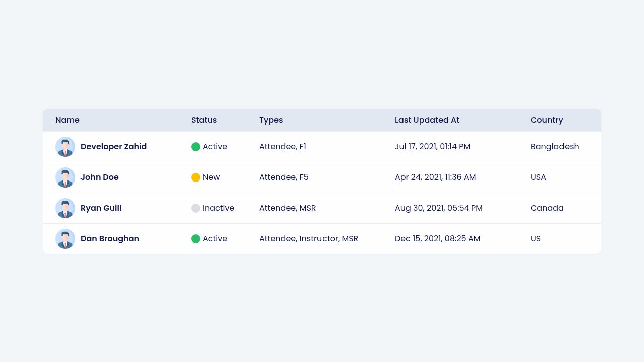
Task: Click Dan Broughan's profile avatar
Action: click(x=65, y=239)
